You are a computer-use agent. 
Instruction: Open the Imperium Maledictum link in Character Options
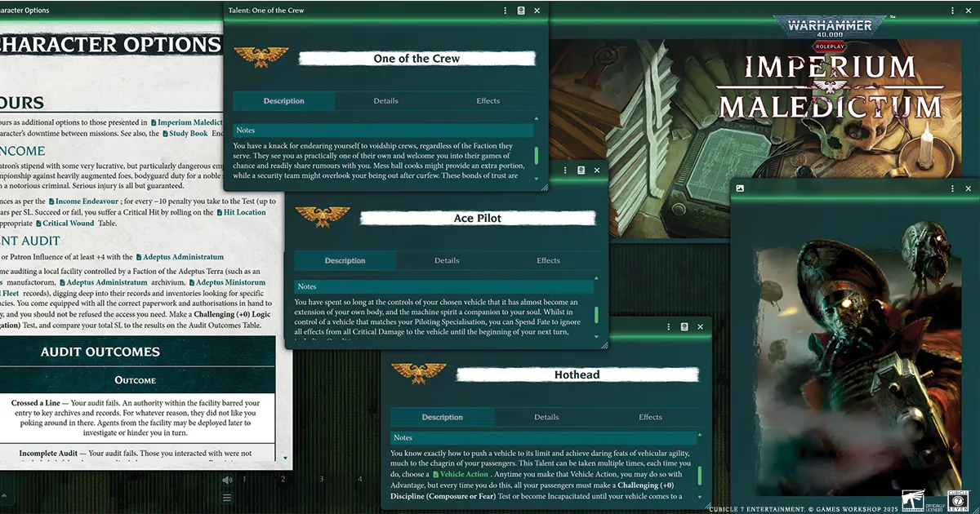(x=186, y=122)
